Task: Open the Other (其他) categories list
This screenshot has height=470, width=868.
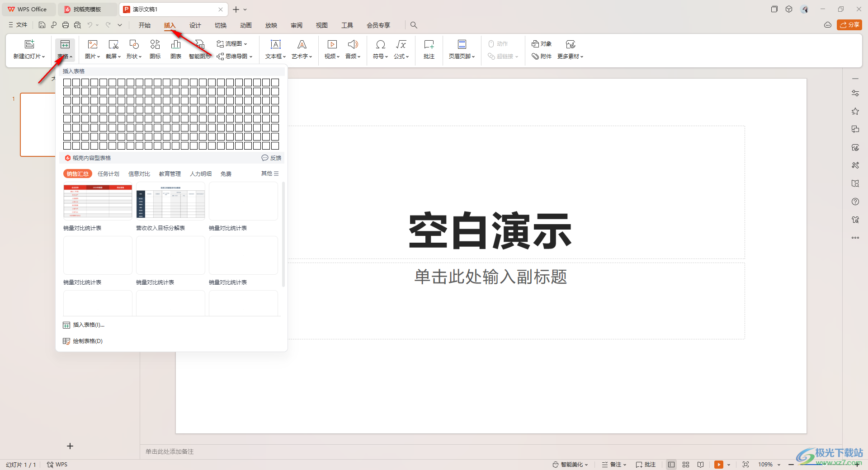Action: 270,174
